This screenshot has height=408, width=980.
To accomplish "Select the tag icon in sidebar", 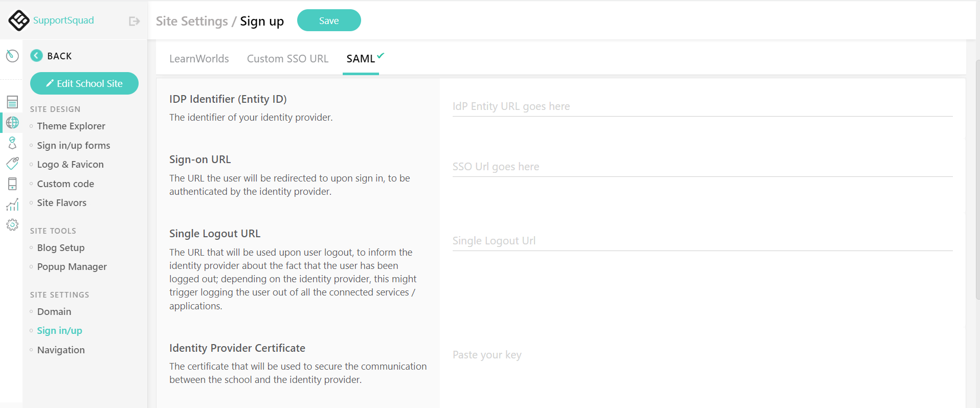I will click(12, 164).
